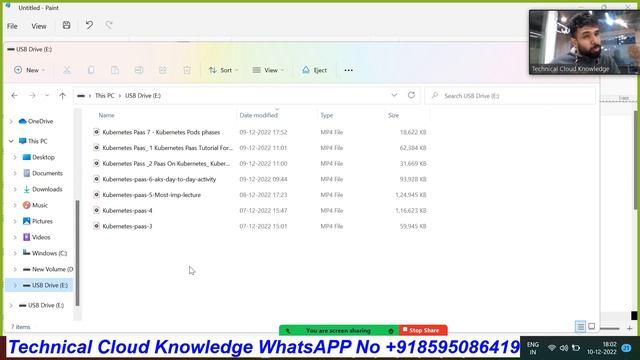Refresh the USB Drive folder

pyautogui.click(x=411, y=95)
